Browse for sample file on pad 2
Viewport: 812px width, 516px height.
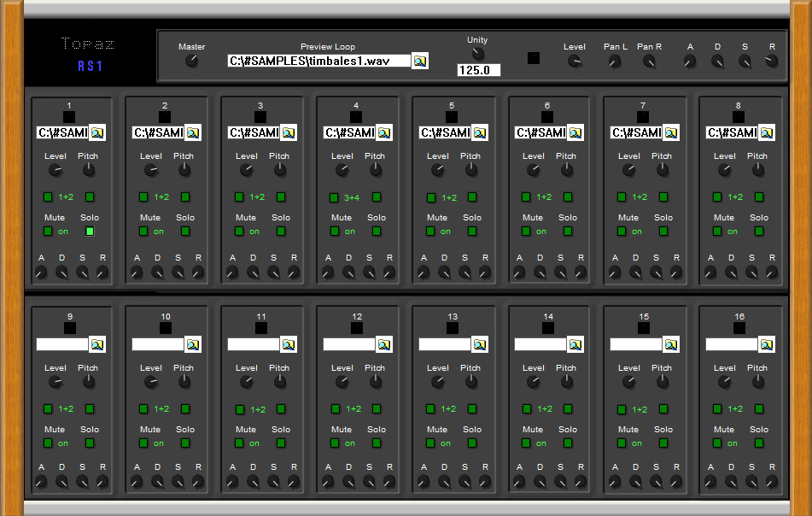pyautogui.click(x=193, y=132)
